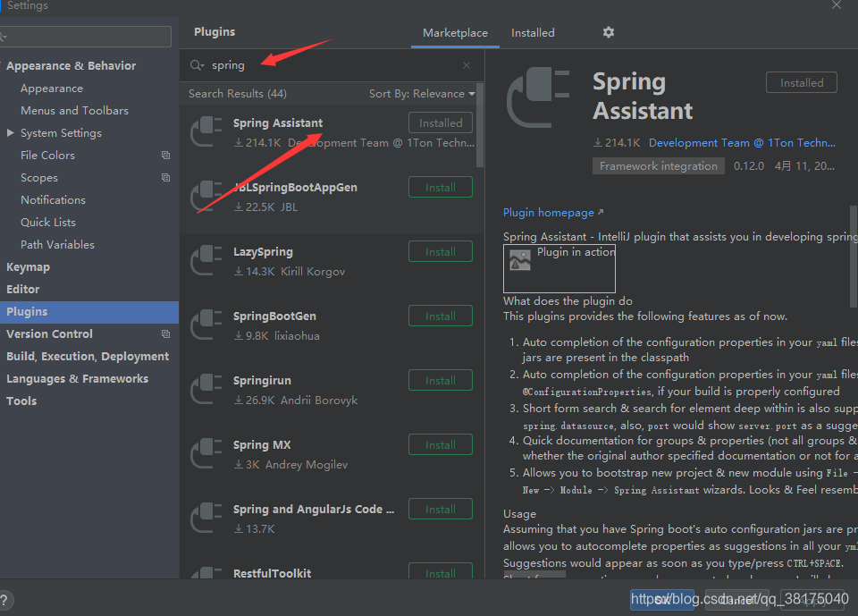The height and width of the screenshot is (616, 858).
Task: Select Quick Lists settings item
Action: [x=48, y=223]
